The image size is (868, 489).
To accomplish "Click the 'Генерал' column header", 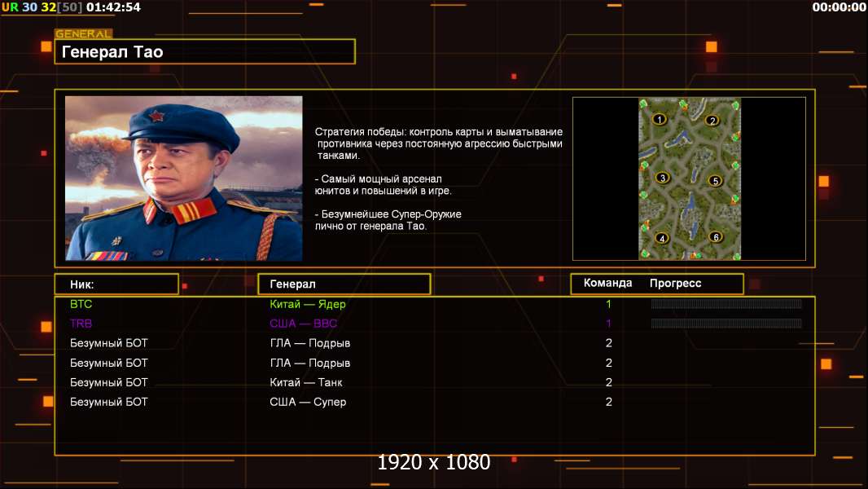I will point(344,284).
